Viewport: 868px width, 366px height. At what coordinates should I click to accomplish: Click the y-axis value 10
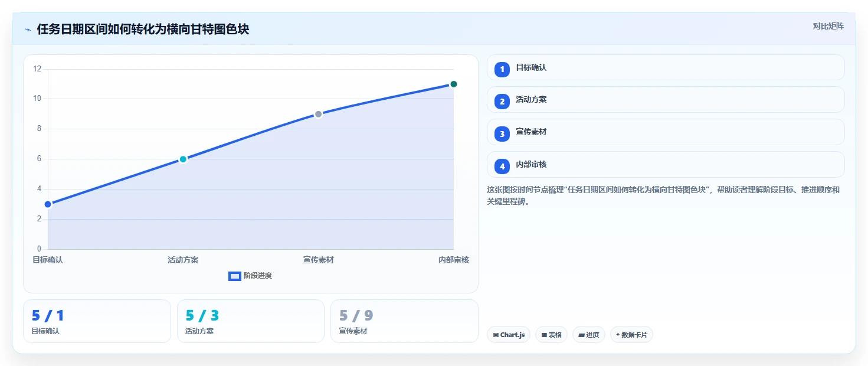pyautogui.click(x=37, y=99)
